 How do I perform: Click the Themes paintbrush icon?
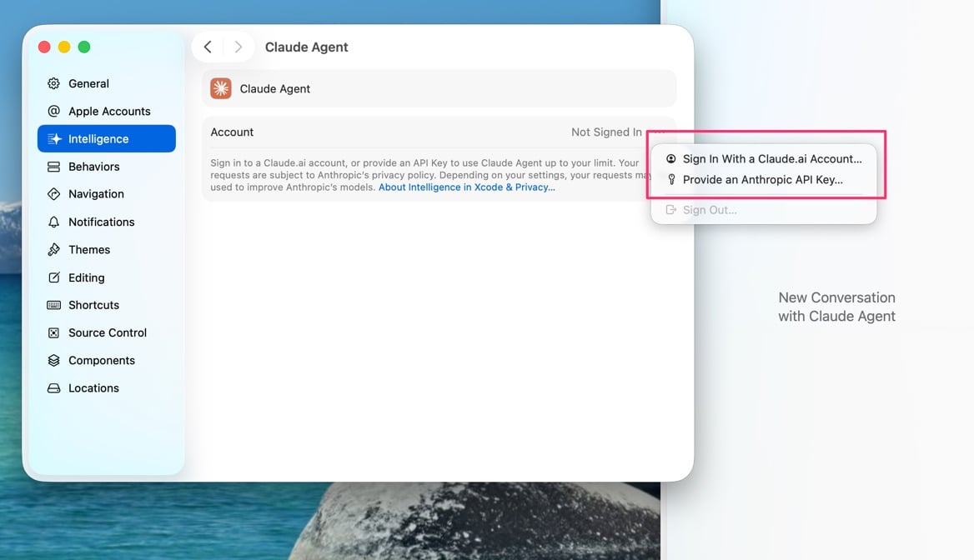[54, 249]
